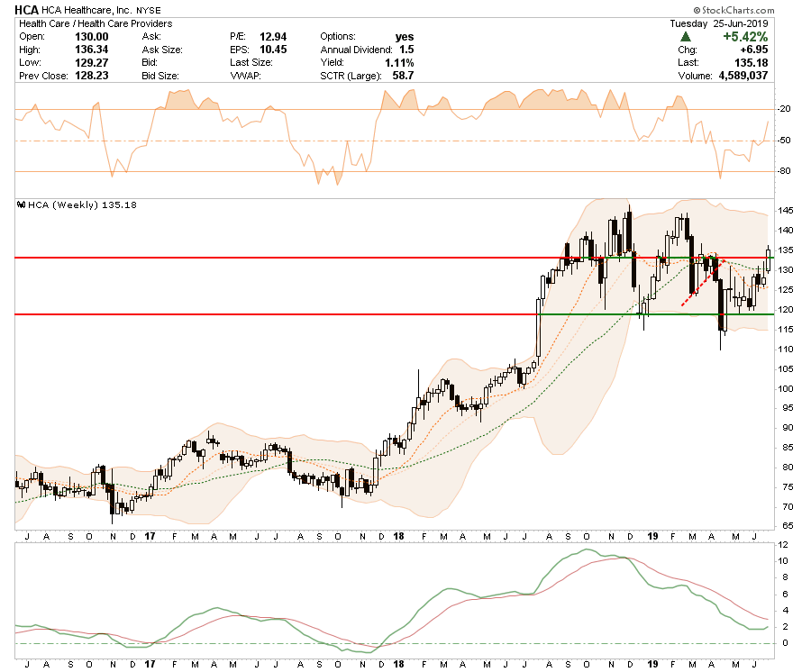Click the NYSE exchange label
Image resolution: width=811 pixels, height=672 pixels.
(x=149, y=10)
